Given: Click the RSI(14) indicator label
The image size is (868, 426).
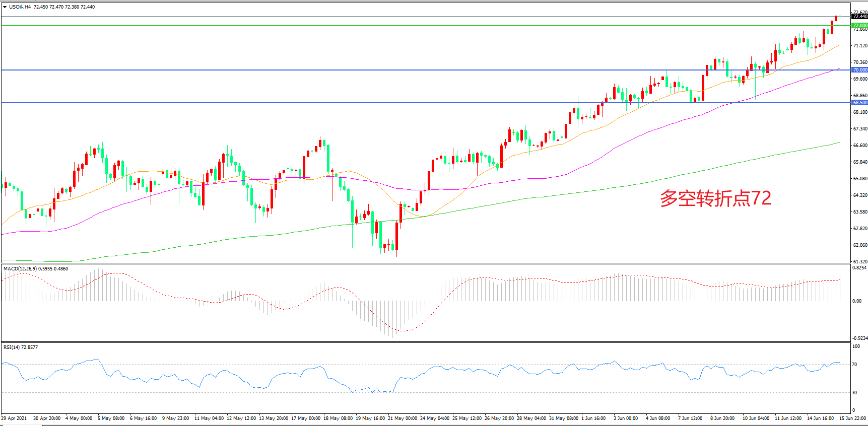Looking at the screenshot, I should pyautogui.click(x=12, y=347).
